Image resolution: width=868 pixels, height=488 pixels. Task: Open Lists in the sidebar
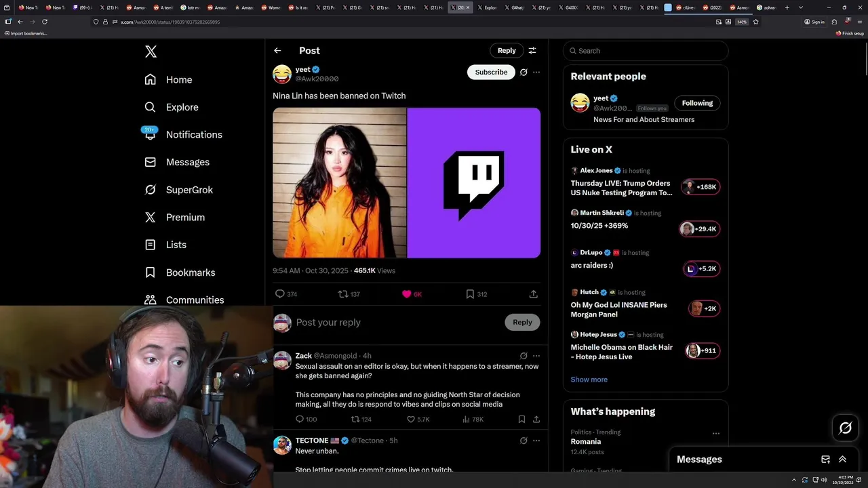(165, 245)
